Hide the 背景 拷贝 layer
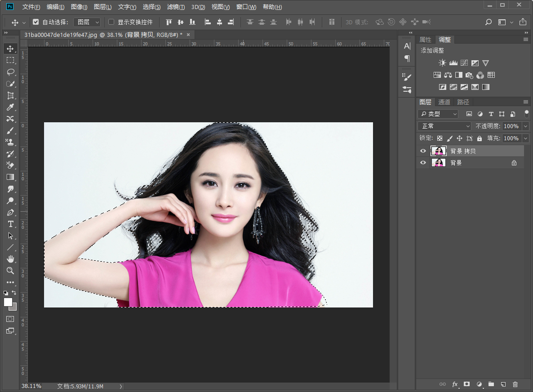 point(423,151)
